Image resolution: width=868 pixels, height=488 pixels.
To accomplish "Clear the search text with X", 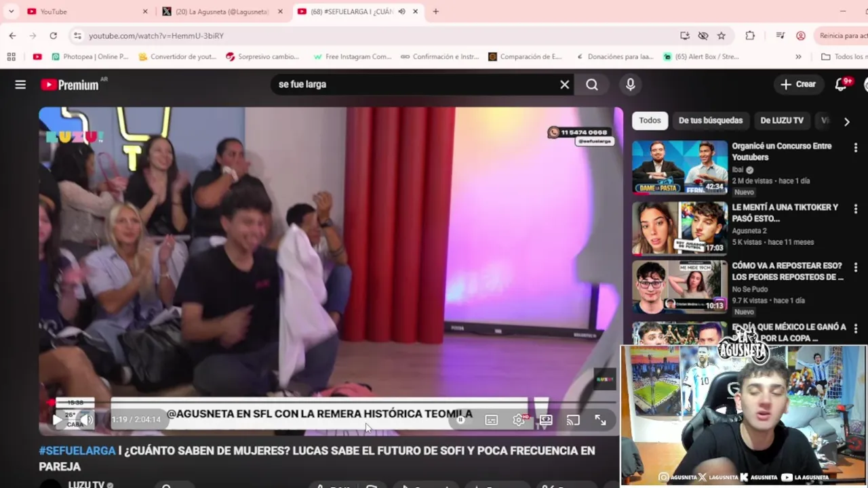I will pyautogui.click(x=564, y=85).
